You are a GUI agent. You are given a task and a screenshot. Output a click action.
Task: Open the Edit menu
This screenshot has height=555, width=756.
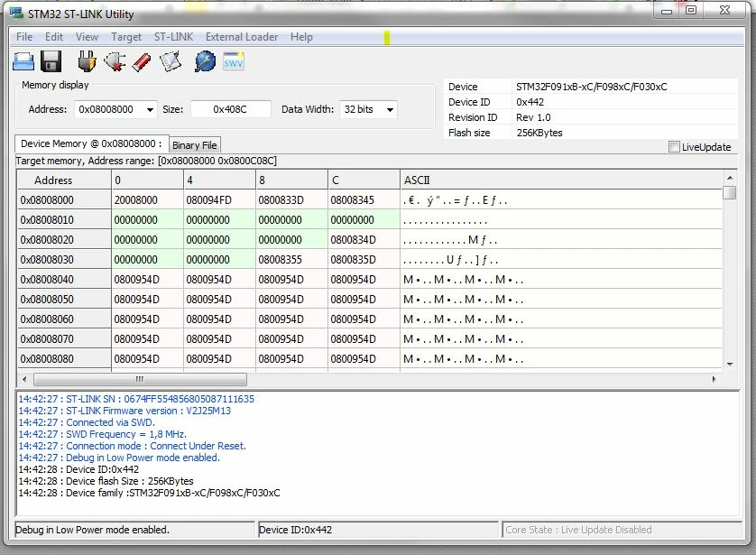point(54,37)
